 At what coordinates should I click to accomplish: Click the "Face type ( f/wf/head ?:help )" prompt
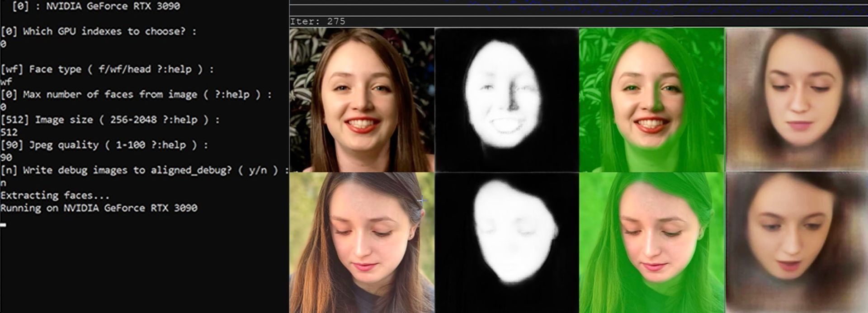(x=107, y=69)
